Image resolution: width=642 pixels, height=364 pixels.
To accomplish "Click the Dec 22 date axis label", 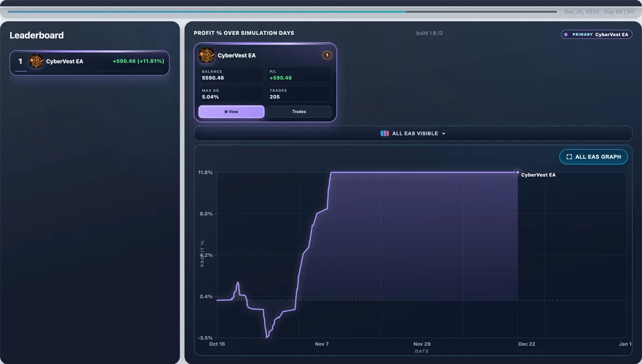I will (x=527, y=344).
